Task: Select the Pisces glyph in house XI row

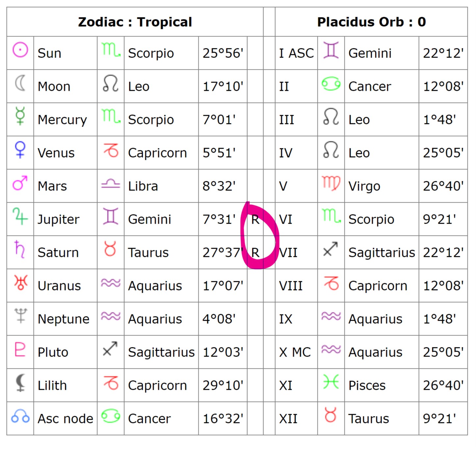Action: click(x=331, y=382)
